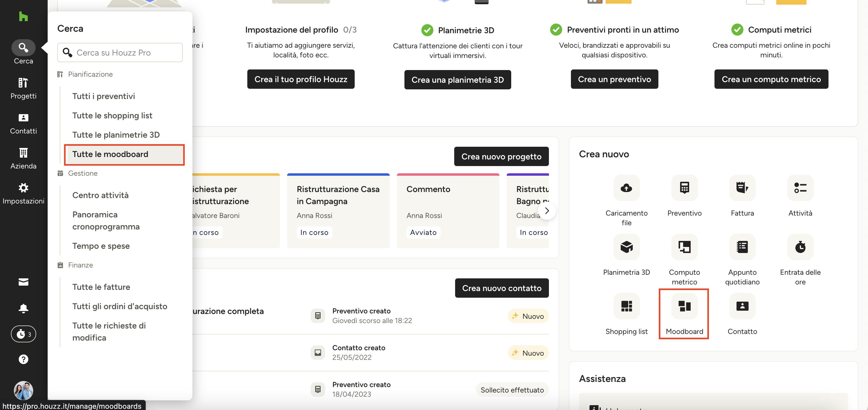Open Tempo e spese
Image resolution: width=868 pixels, height=410 pixels.
point(101,246)
